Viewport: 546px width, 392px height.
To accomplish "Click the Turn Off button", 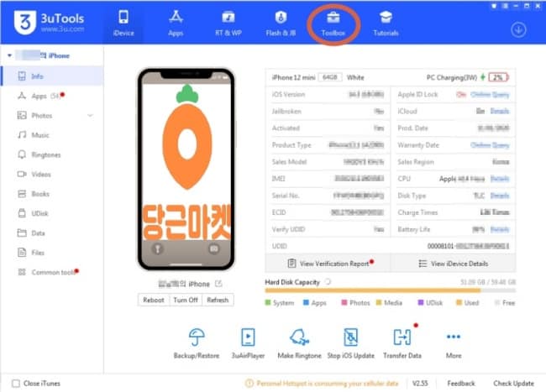I will point(186,300).
